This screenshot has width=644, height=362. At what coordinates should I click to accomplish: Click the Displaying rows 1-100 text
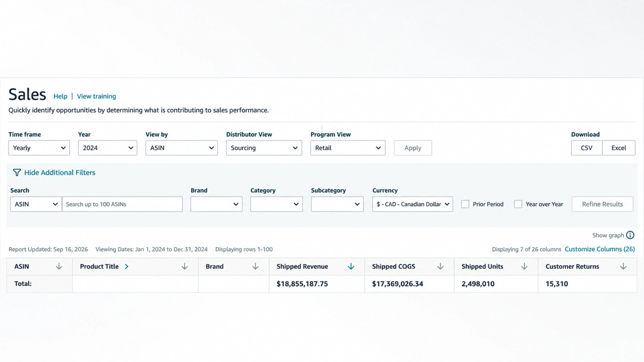coord(244,249)
